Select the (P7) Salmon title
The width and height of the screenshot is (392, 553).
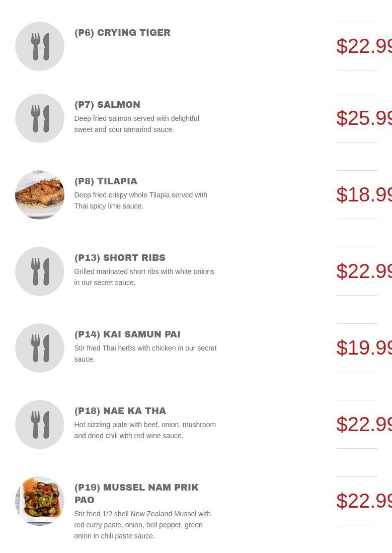pyautogui.click(x=107, y=105)
